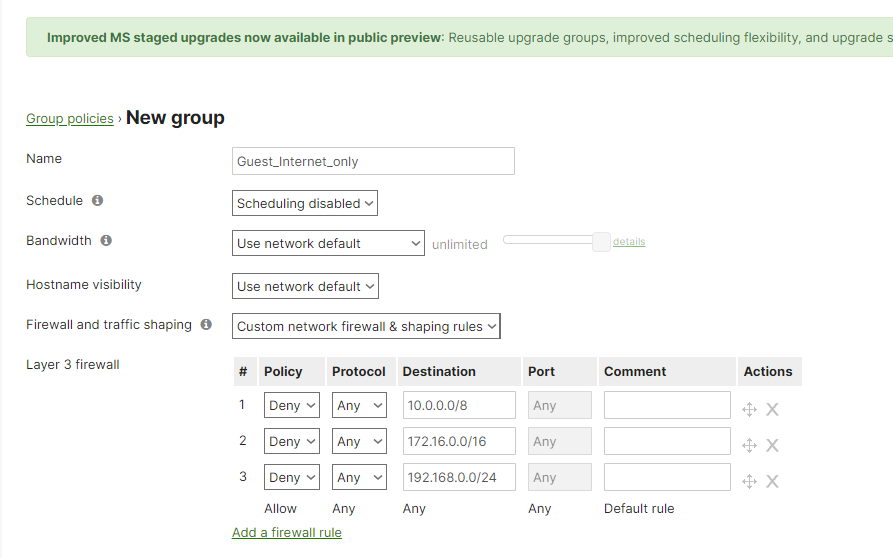Click info icon next to Schedule
This screenshot has height=558, width=893.
97,201
